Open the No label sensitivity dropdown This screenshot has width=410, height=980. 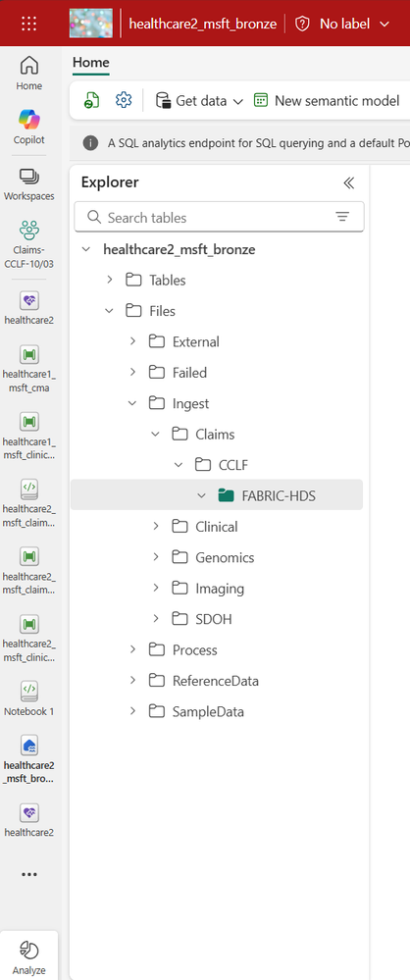click(342, 24)
